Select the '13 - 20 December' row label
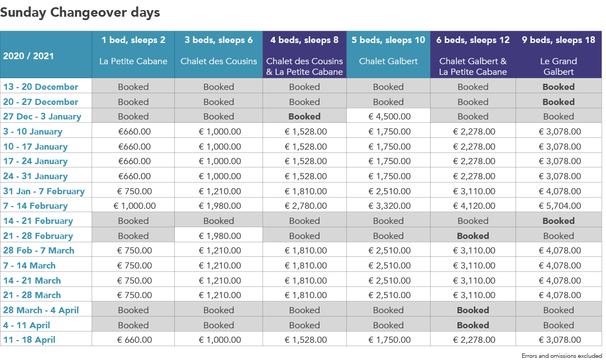This screenshot has width=606, height=364. point(41,87)
